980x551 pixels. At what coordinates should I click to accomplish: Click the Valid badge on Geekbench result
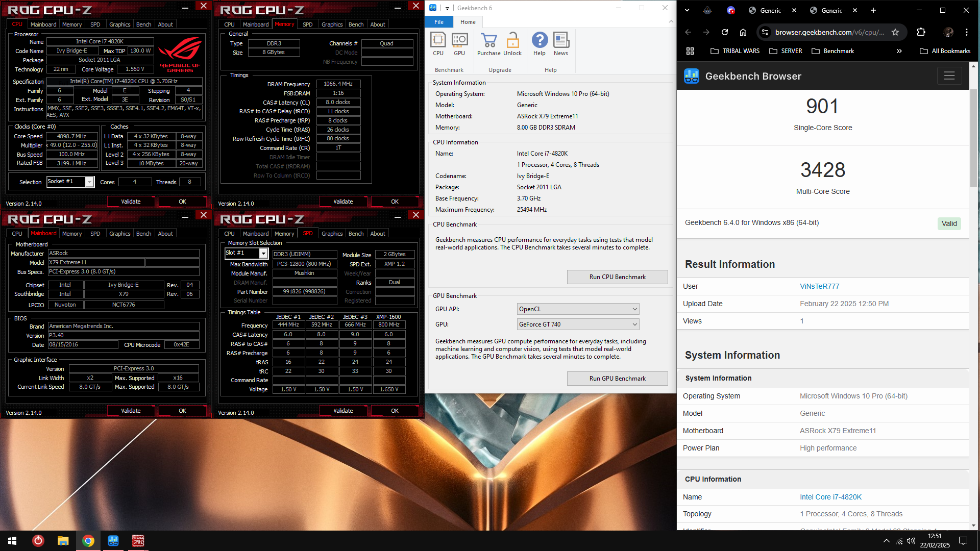click(949, 223)
